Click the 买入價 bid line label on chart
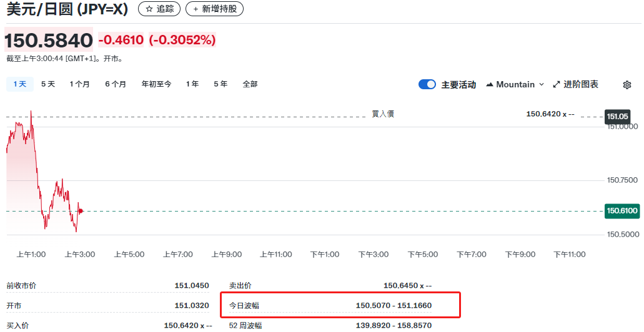This screenshot has width=644, height=332. (382, 114)
